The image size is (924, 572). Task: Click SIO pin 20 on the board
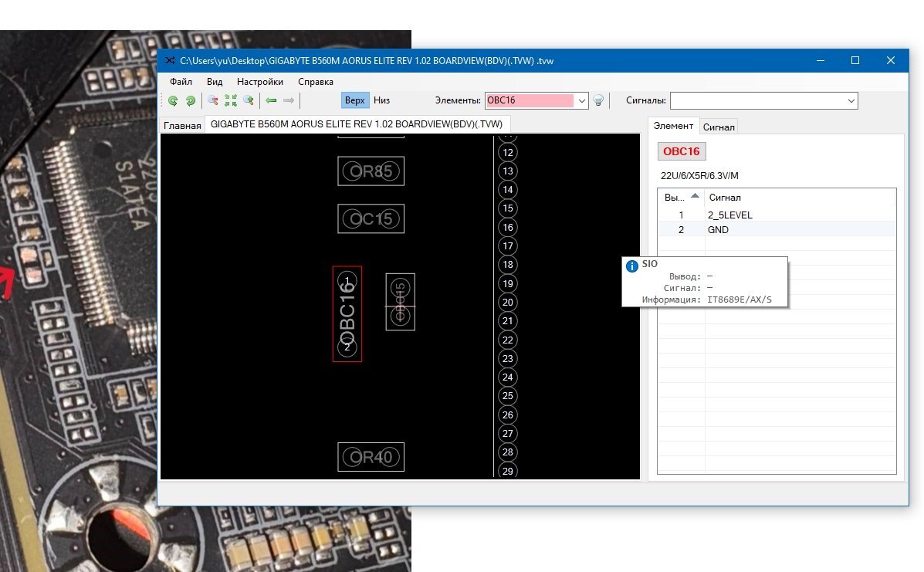(x=508, y=302)
